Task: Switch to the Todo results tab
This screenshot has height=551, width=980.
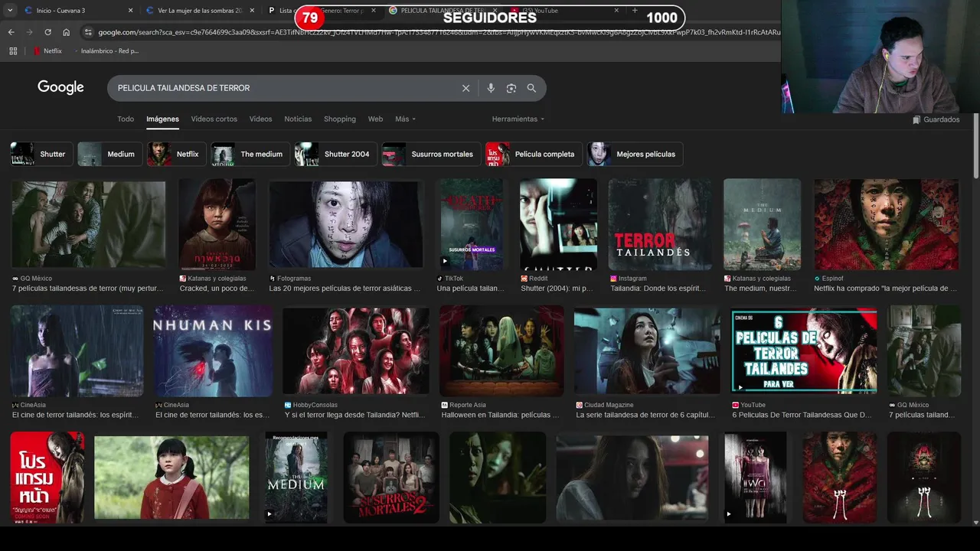Action: (x=126, y=119)
